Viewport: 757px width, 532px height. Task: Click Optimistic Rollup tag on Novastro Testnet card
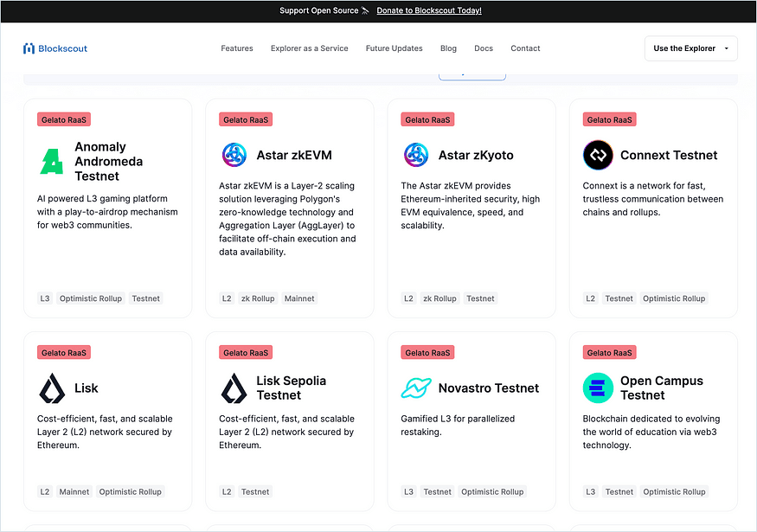[492, 491]
